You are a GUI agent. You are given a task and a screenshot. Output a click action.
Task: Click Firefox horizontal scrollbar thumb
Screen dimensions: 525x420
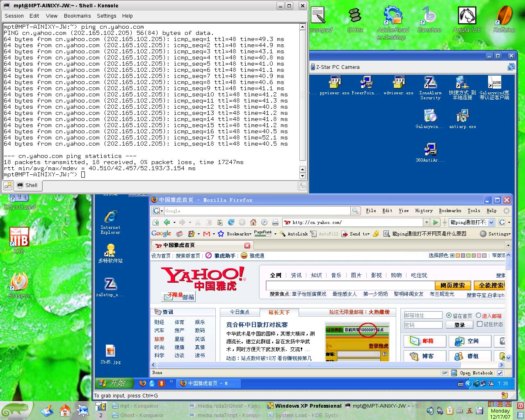(309, 365)
